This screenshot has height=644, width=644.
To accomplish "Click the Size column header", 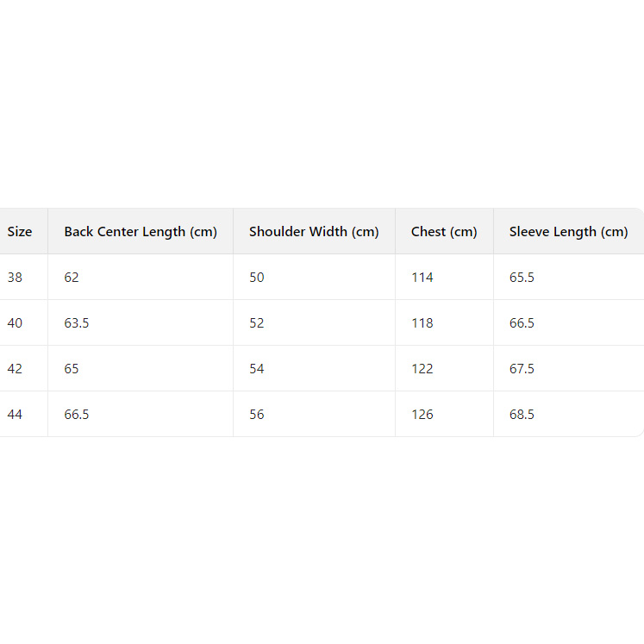I will point(20,231).
